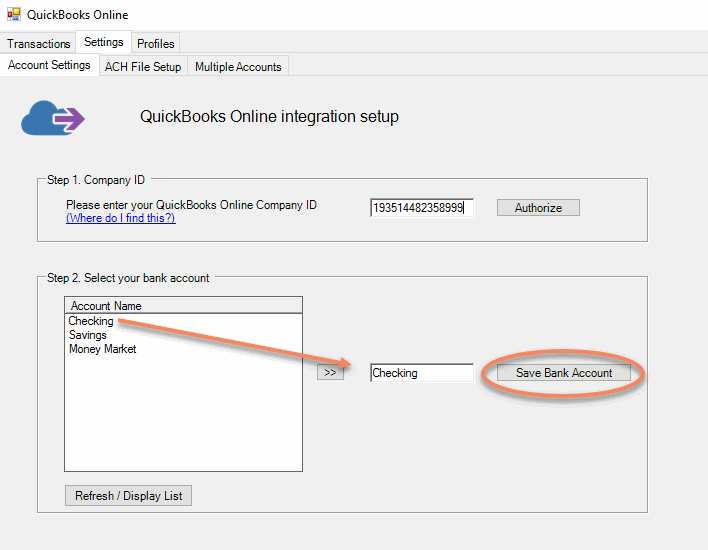Open the ACH File Setup tab

pyautogui.click(x=143, y=67)
